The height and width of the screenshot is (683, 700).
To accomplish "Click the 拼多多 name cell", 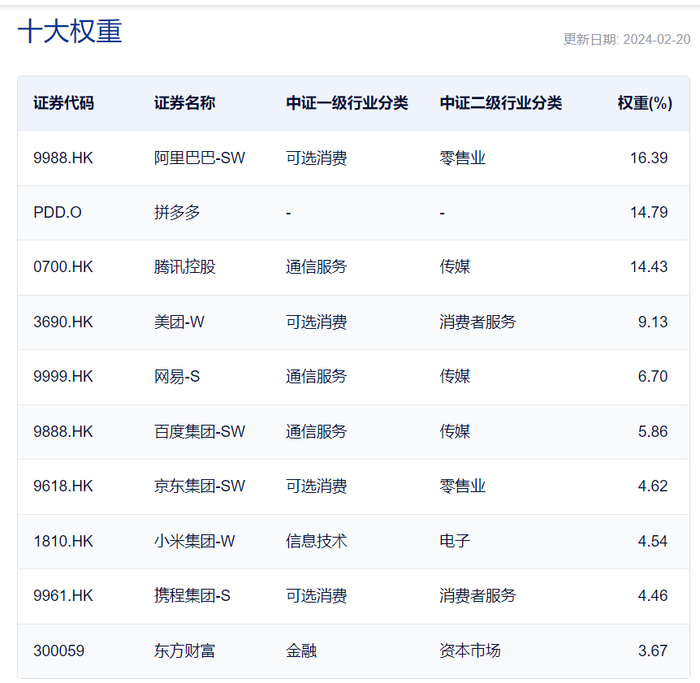I will pos(177,212).
